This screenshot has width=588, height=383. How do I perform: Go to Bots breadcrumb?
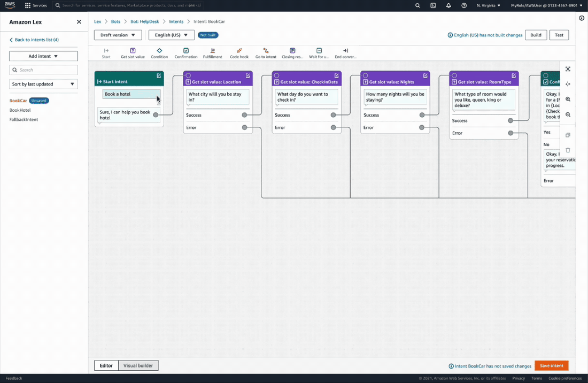click(x=115, y=21)
